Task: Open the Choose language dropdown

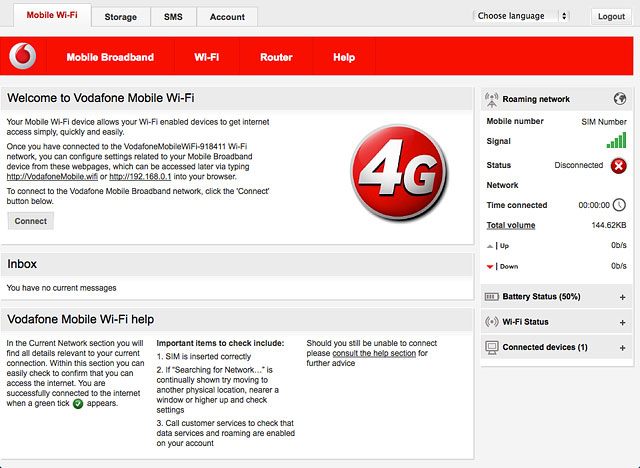Action: (521, 16)
